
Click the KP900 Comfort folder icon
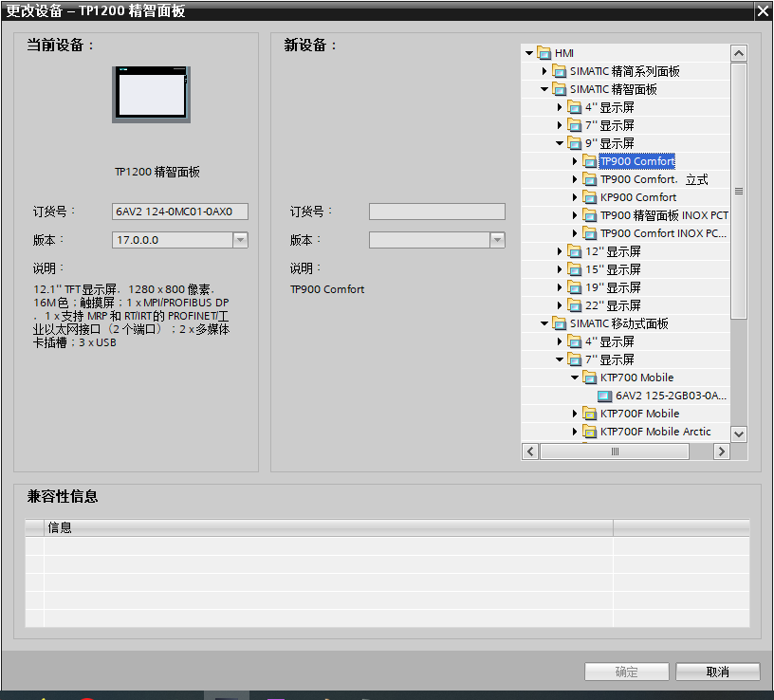pos(589,197)
